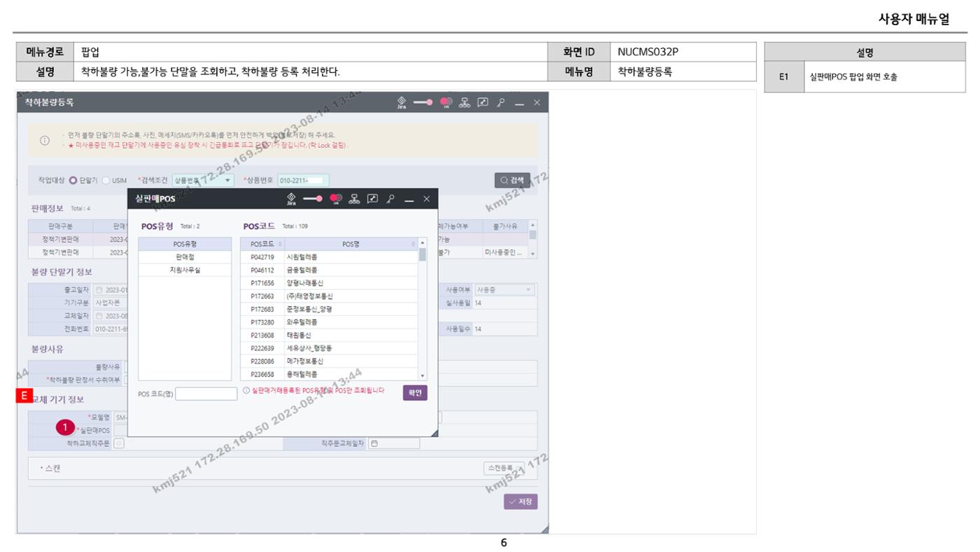Click the Jira icon in 착하불량등록 title bar

(x=402, y=102)
